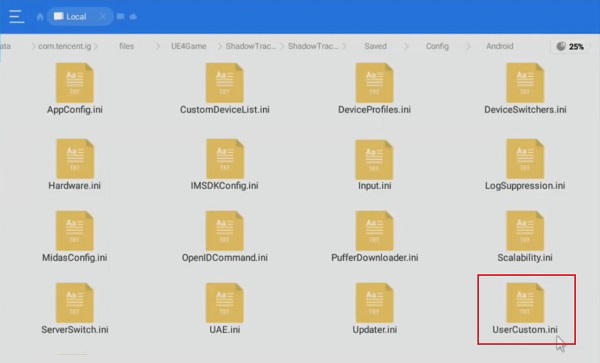Image resolution: width=600 pixels, height=363 pixels.
Task: Click the chevron after Config breadcrumb
Action: [x=468, y=46]
